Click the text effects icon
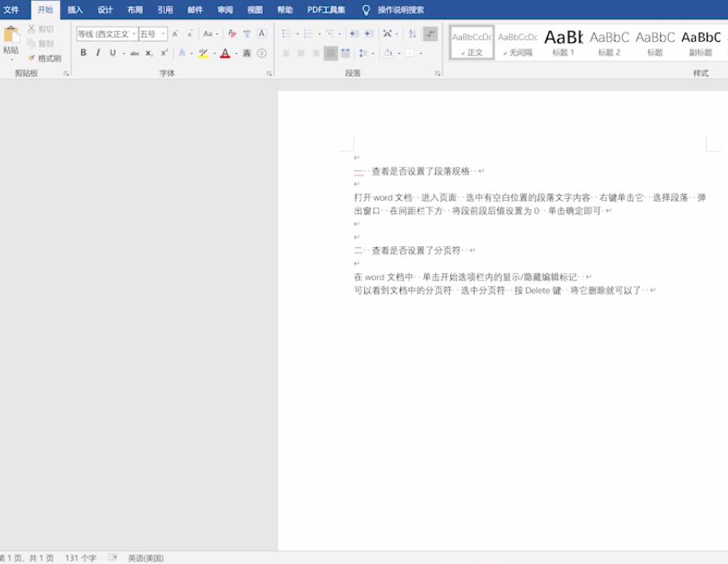This screenshot has height=564, width=728. (x=182, y=53)
